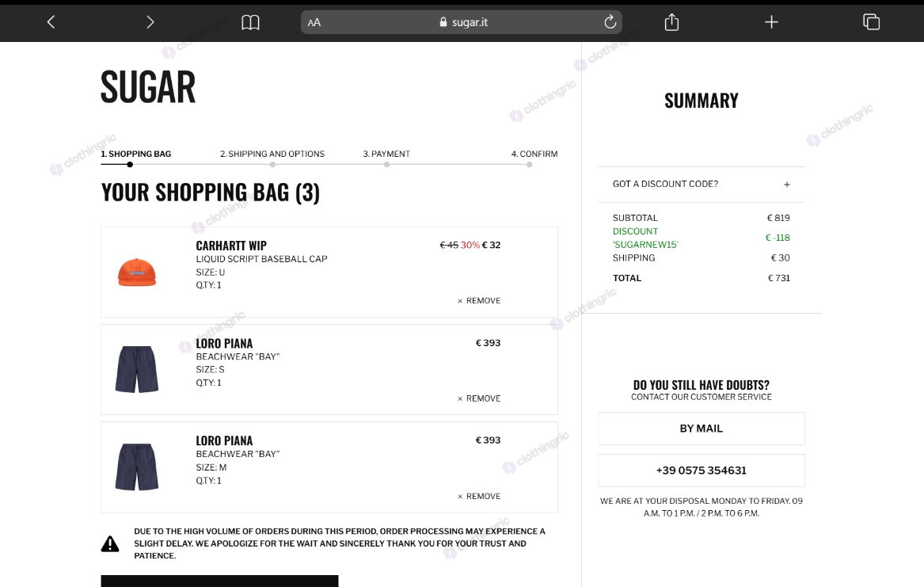Screen dimensions: 924x587
Task: Remove Loro Piana Beachwear size M
Action: click(x=479, y=496)
